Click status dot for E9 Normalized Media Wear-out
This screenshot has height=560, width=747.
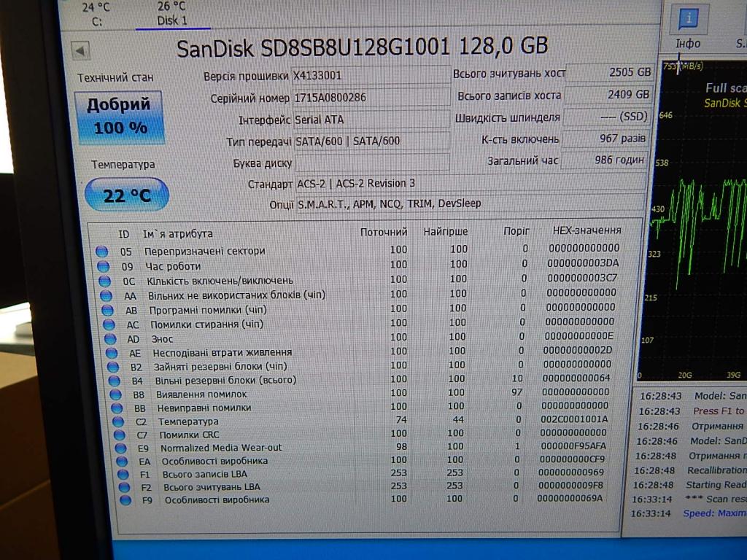click(121, 448)
